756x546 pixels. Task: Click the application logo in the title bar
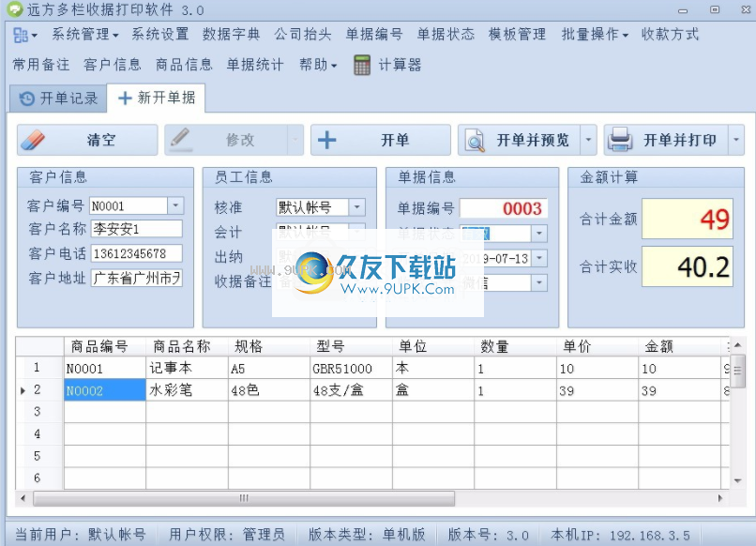pos(14,8)
